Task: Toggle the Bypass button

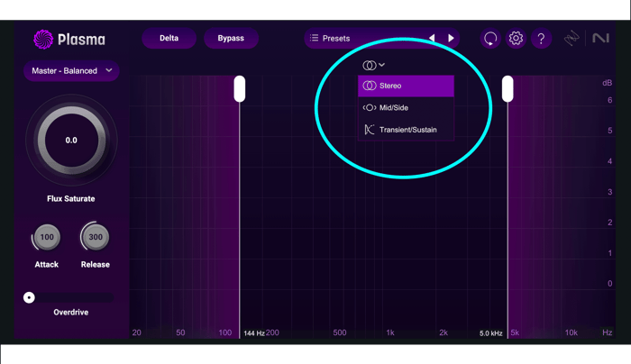Action: point(231,38)
